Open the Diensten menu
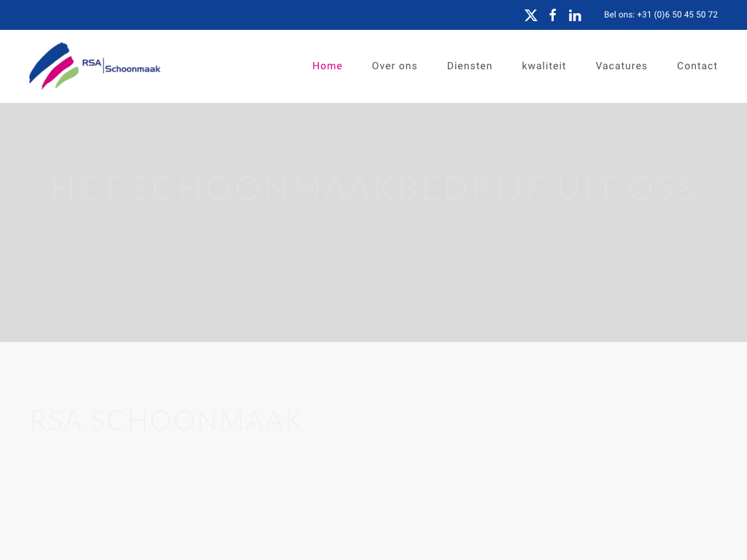Image resolution: width=747 pixels, height=560 pixels. pyautogui.click(x=470, y=66)
